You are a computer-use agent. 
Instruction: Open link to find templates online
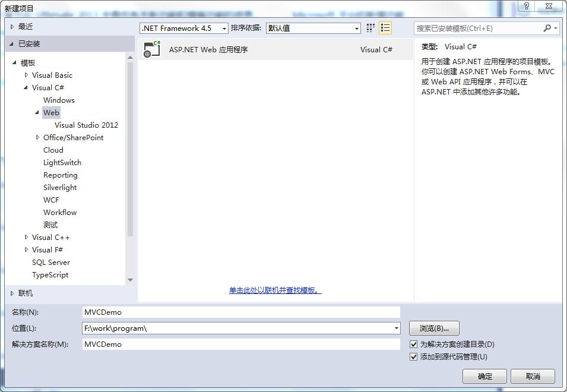click(275, 290)
